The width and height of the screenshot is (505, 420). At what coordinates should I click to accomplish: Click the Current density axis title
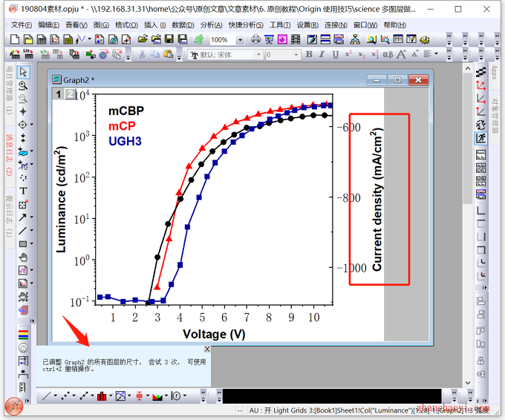(377, 199)
